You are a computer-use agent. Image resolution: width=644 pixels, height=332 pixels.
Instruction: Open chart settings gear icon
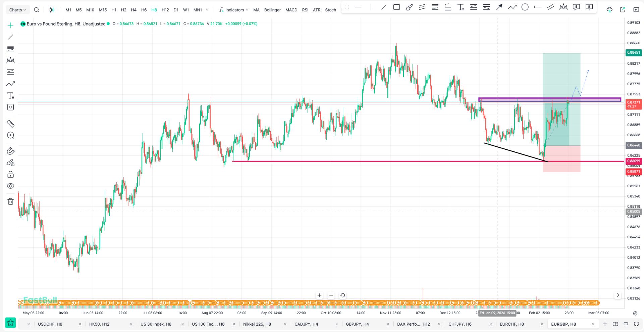point(635,313)
